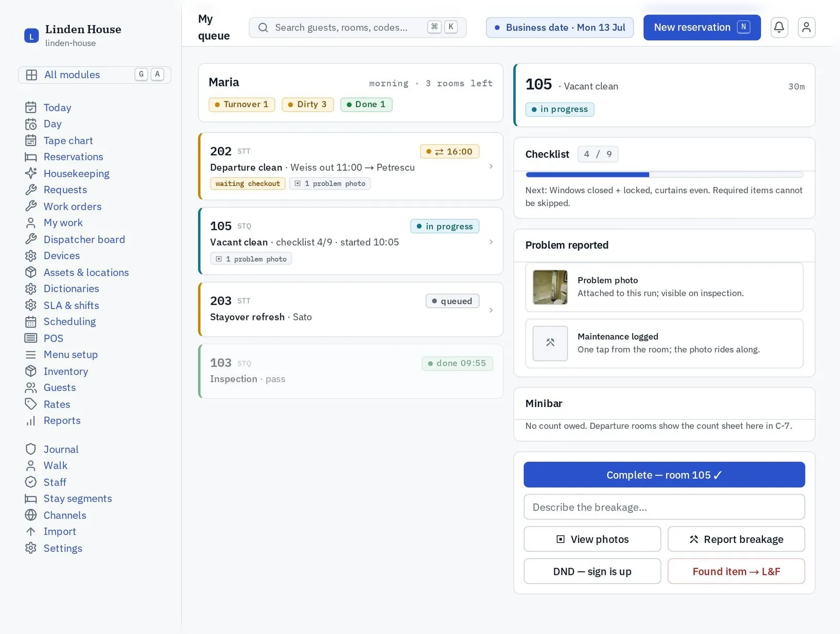840x634 pixels.
Task: Click the Channels globe icon
Action: pyautogui.click(x=31, y=515)
